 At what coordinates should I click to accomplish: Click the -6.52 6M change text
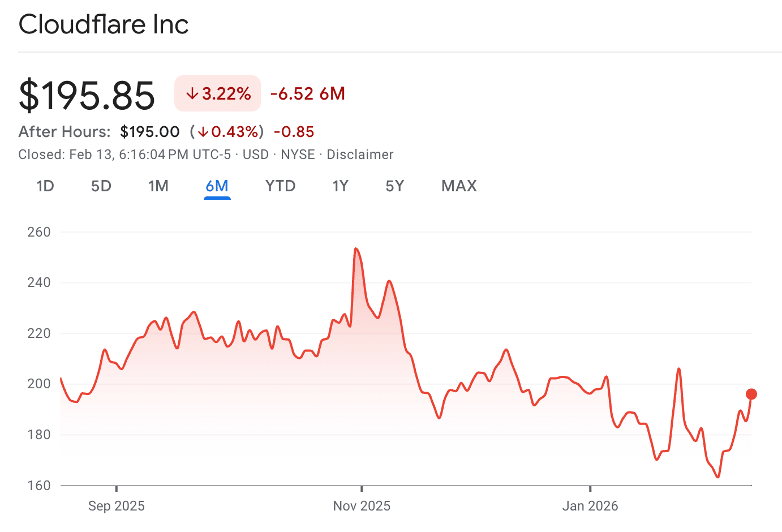tap(308, 94)
